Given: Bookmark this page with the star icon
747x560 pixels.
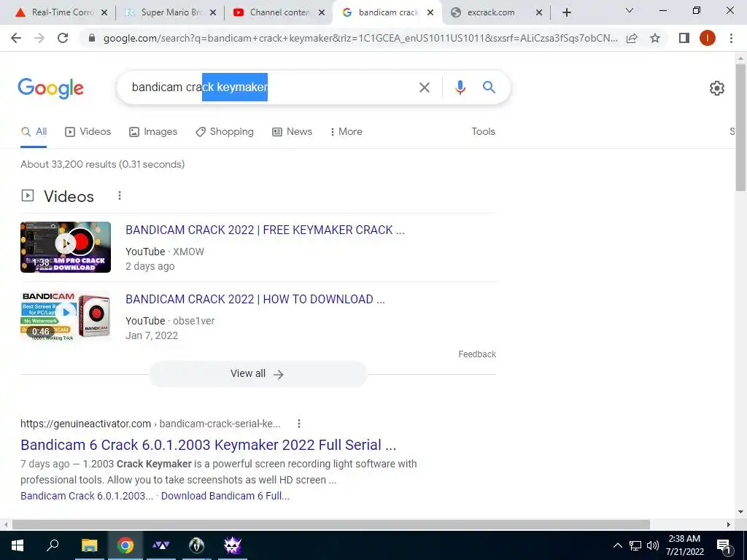Looking at the screenshot, I should click(655, 38).
